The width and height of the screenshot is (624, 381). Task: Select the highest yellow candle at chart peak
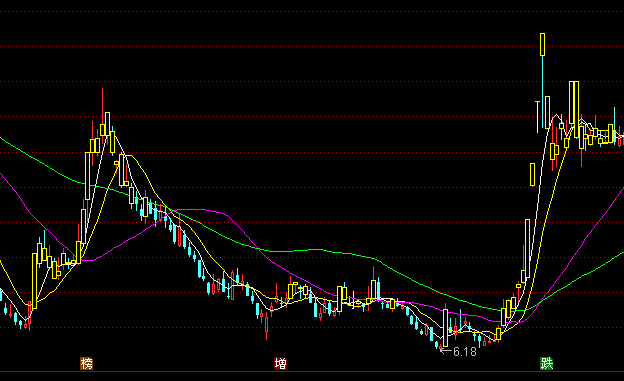[x=542, y=45]
